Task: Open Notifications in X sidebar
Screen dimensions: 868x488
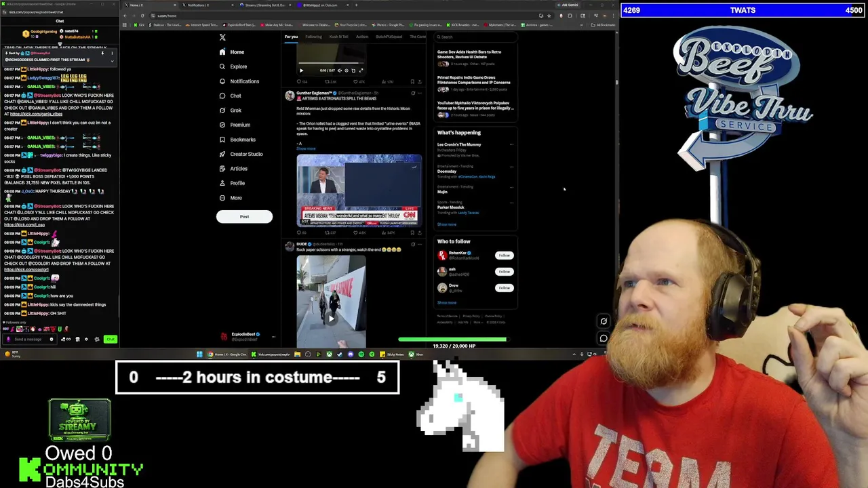Action: pos(239,81)
